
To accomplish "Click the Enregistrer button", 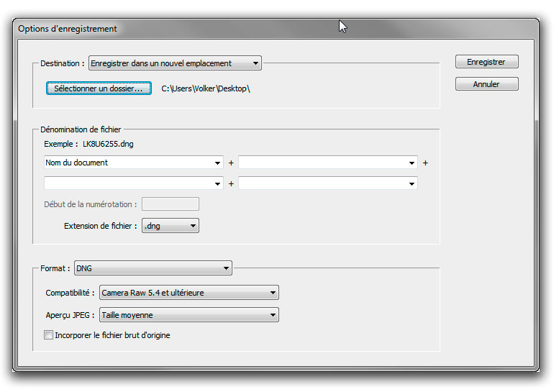I will pyautogui.click(x=486, y=62).
